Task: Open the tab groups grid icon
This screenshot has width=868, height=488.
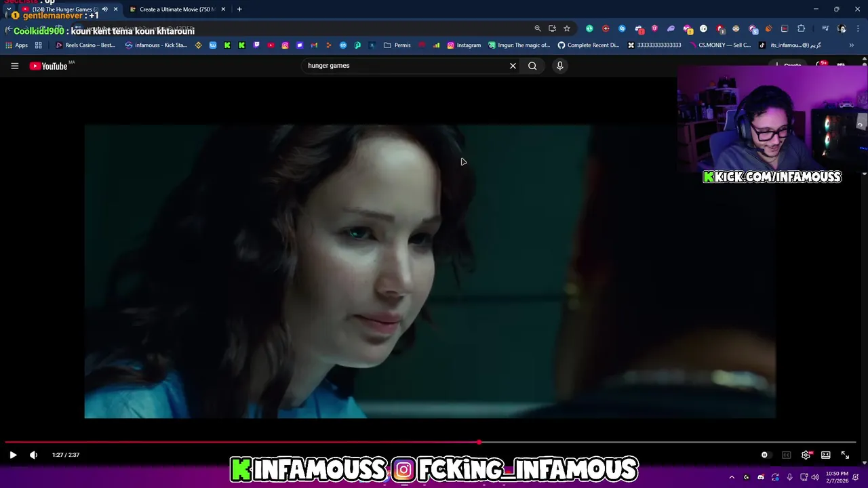Action: coord(39,45)
